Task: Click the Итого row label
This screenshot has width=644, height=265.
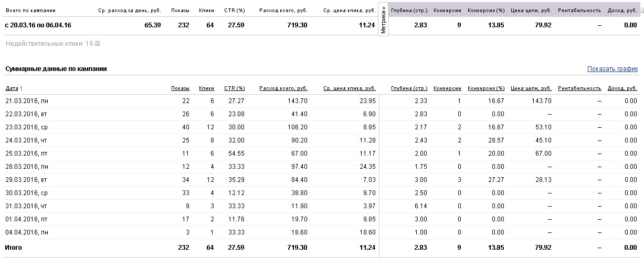Action: (x=13, y=247)
